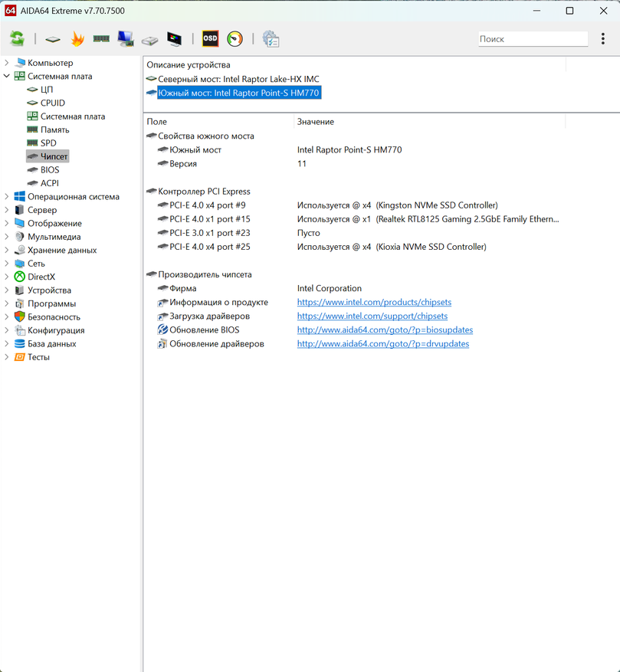Select Программы in the sidebar
The image size is (620, 672).
[52, 303]
